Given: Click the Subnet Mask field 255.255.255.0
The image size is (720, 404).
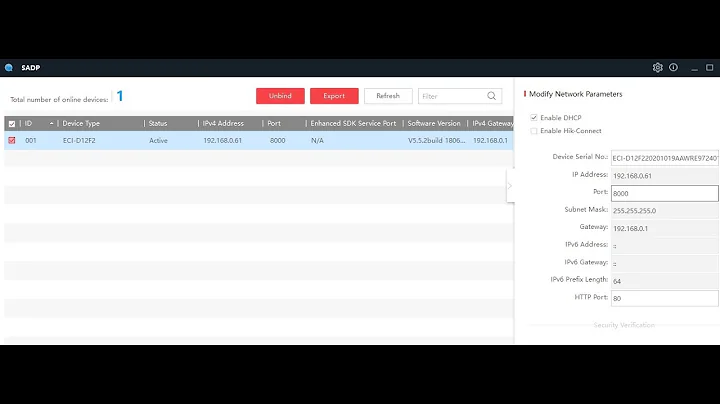Looking at the screenshot, I should (x=664, y=211).
